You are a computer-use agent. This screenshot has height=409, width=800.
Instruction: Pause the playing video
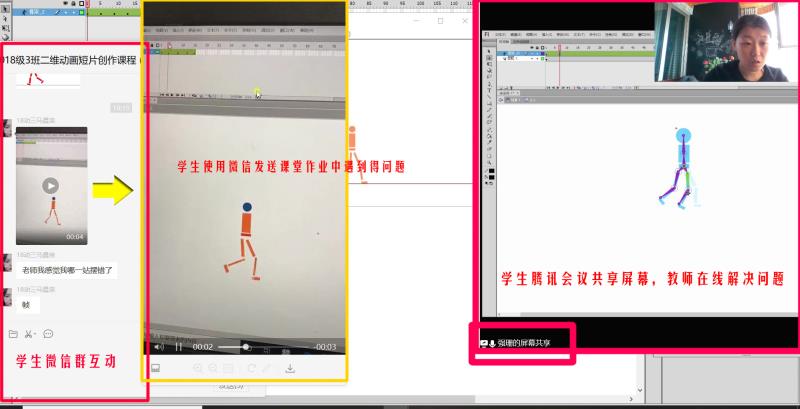click(178, 347)
